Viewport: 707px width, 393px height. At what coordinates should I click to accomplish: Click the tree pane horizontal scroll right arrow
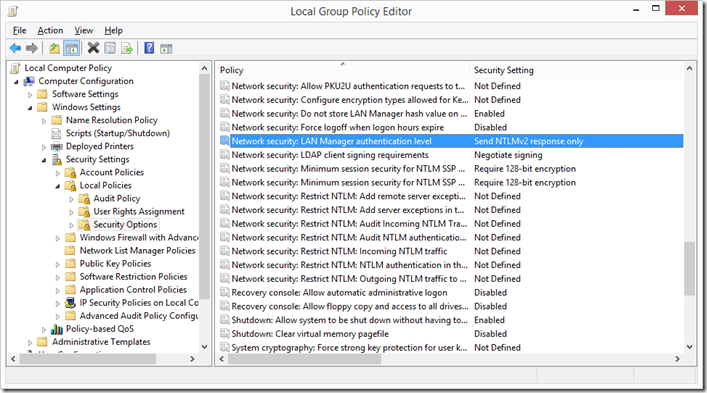click(193, 359)
